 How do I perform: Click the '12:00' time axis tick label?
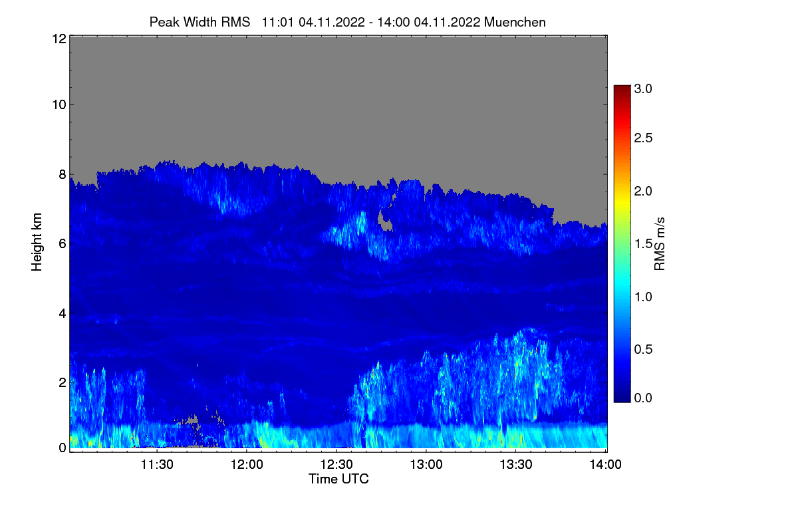246,465
